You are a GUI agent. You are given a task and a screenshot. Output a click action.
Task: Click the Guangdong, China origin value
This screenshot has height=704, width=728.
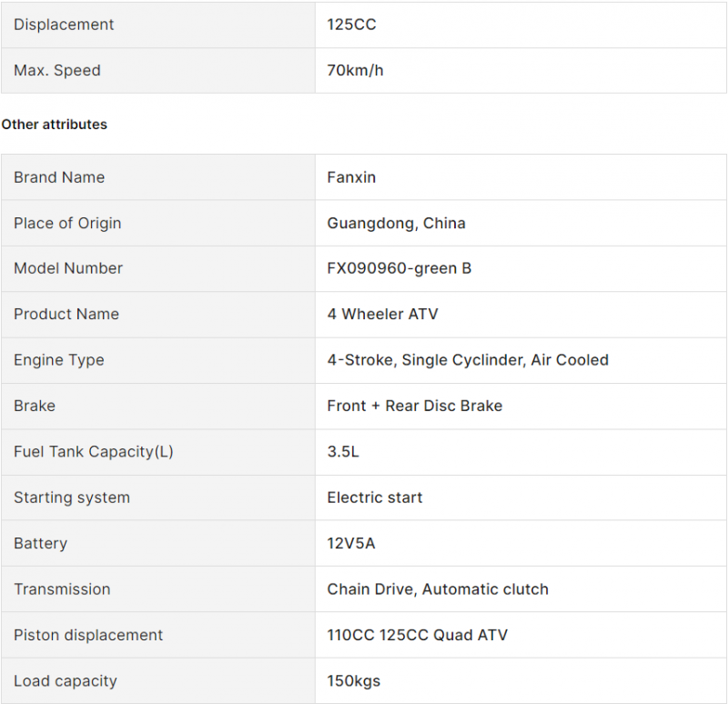[396, 223]
